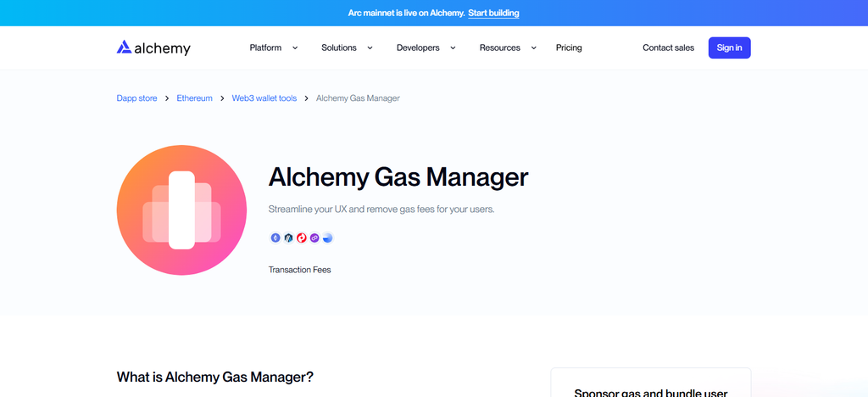The image size is (868, 397).
Task: Expand the chevron next to Platform
Action: [x=295, y=48]
